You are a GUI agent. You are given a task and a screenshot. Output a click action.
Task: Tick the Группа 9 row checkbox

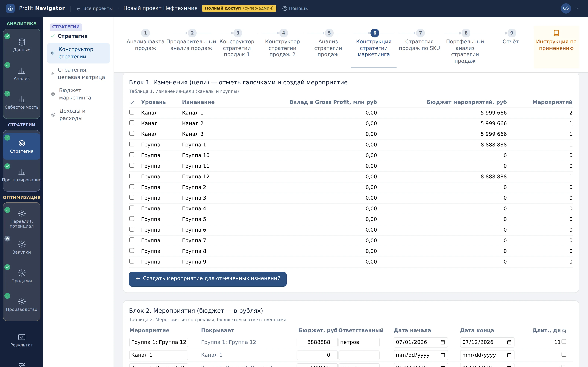(x=132, y=261)
